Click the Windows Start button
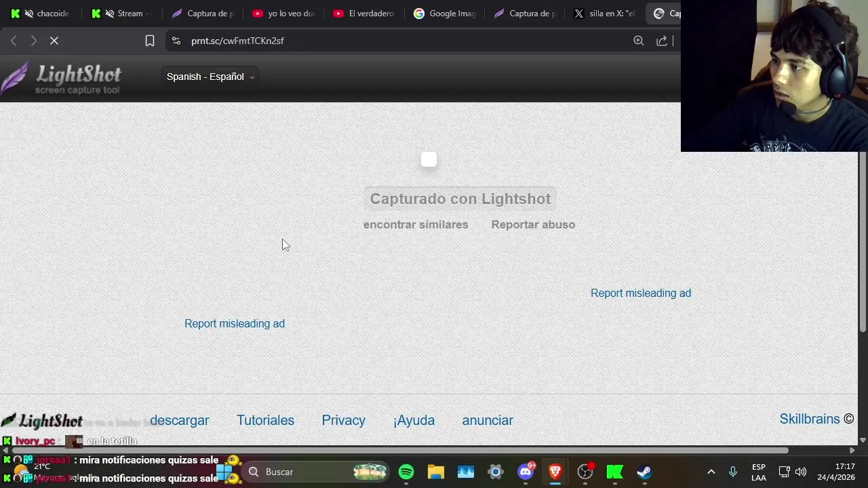This screenshot has width=868, height=488. (x=224, y=472)
